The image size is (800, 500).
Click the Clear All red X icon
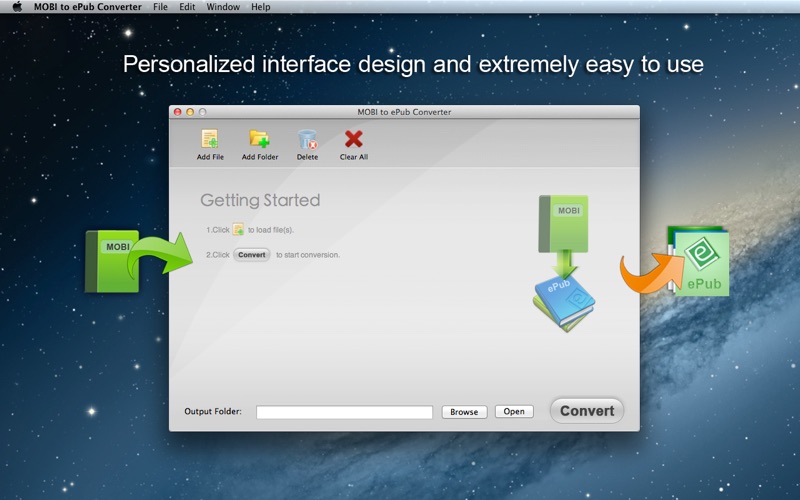(x=354, y=139)
